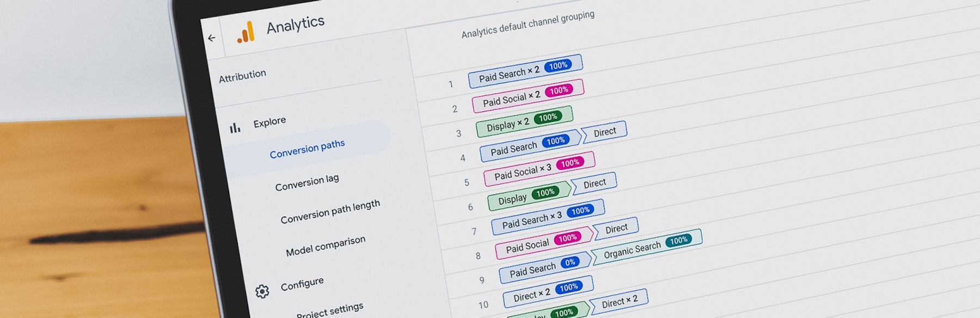Click the Direct chip in row 4
The width and height of the screenshot is (980, 318).
coord(604,132)
